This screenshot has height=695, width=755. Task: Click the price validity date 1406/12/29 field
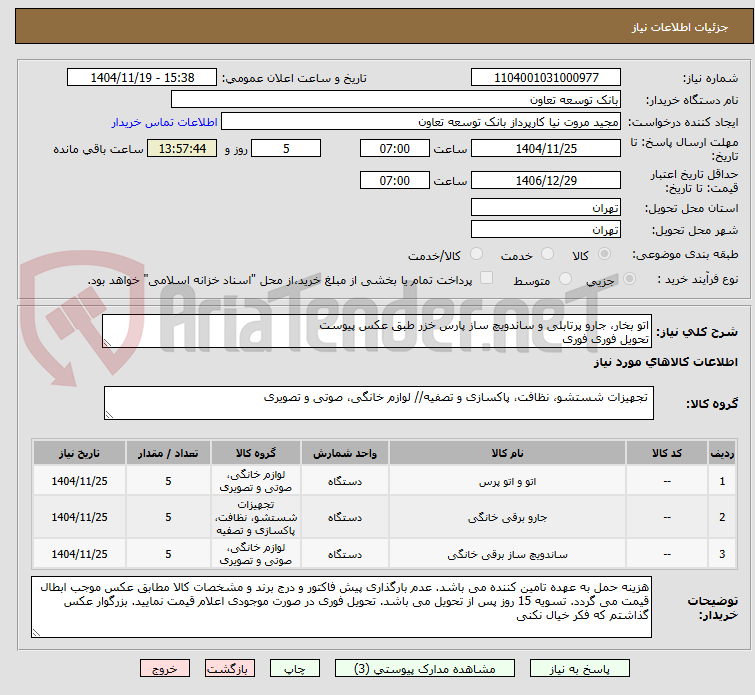[x=546, y=181]
